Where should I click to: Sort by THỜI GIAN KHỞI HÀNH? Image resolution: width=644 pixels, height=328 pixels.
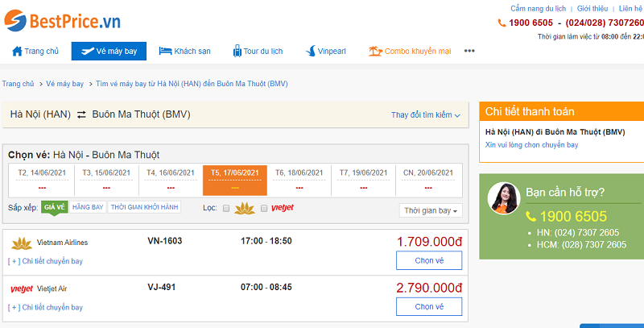click(145, 207)
